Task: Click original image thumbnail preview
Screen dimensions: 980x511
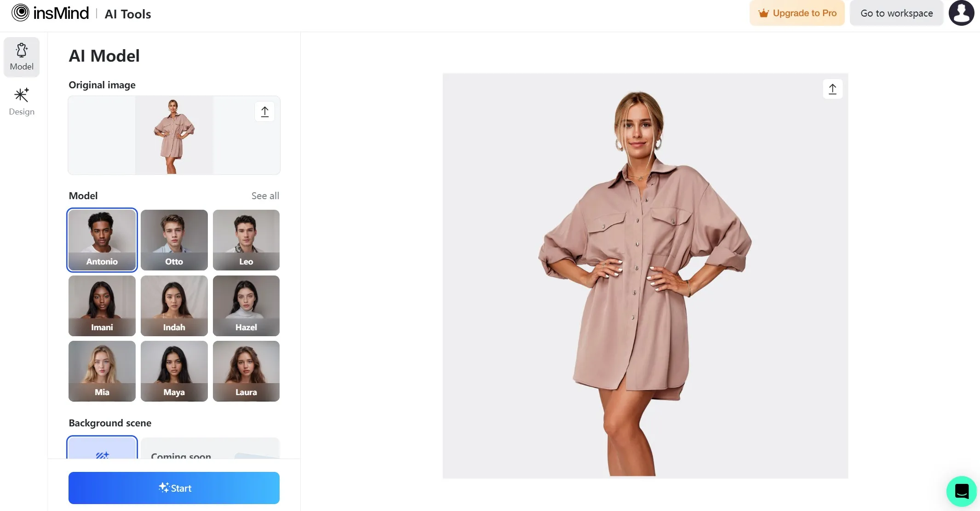Action: click(x=174, y=135)
